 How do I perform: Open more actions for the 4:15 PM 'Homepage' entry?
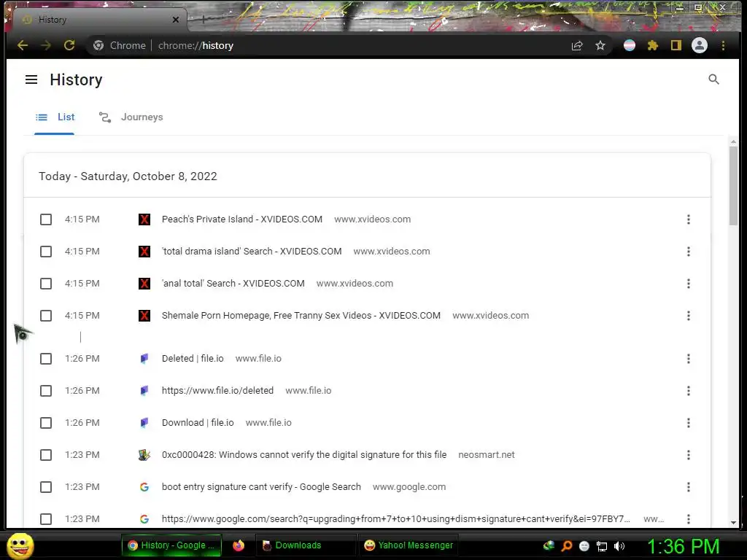pos(689,316)
